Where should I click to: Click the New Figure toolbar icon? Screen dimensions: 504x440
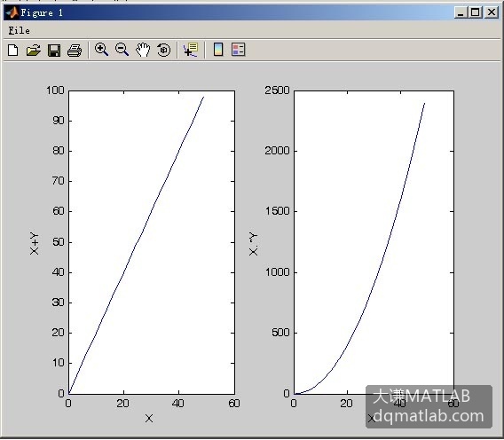click(x=12, y=51)
